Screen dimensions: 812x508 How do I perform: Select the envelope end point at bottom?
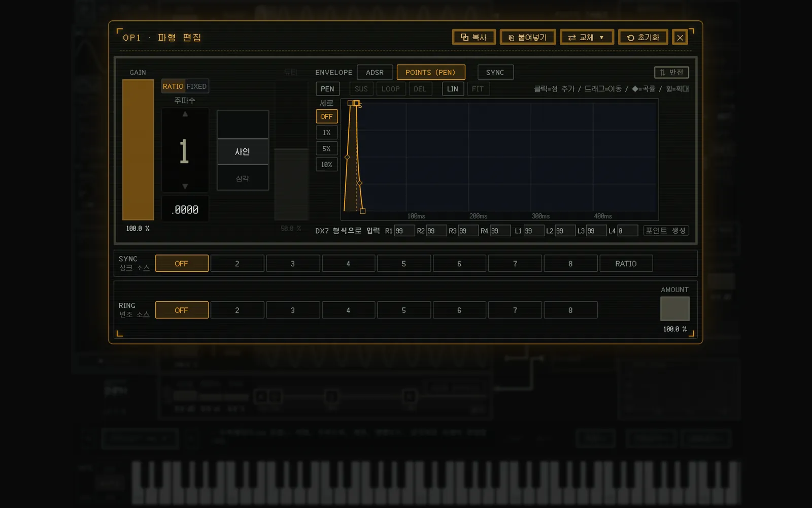point(362,211)
